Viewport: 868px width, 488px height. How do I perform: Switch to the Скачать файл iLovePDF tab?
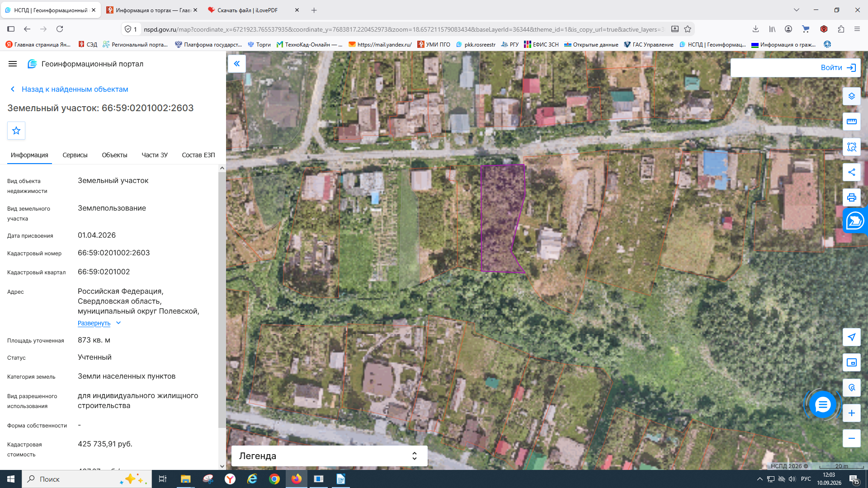(x=253, y=10)
